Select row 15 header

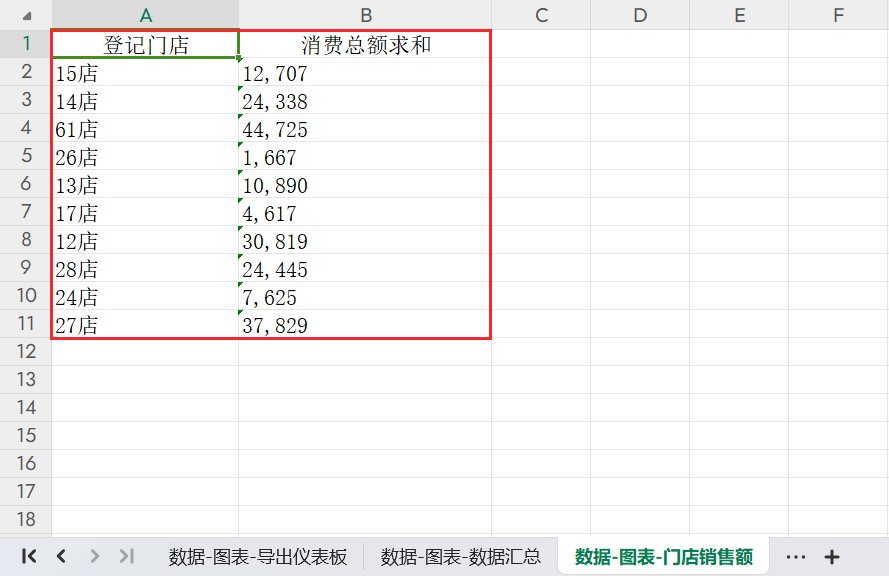[x=26, y=435]
